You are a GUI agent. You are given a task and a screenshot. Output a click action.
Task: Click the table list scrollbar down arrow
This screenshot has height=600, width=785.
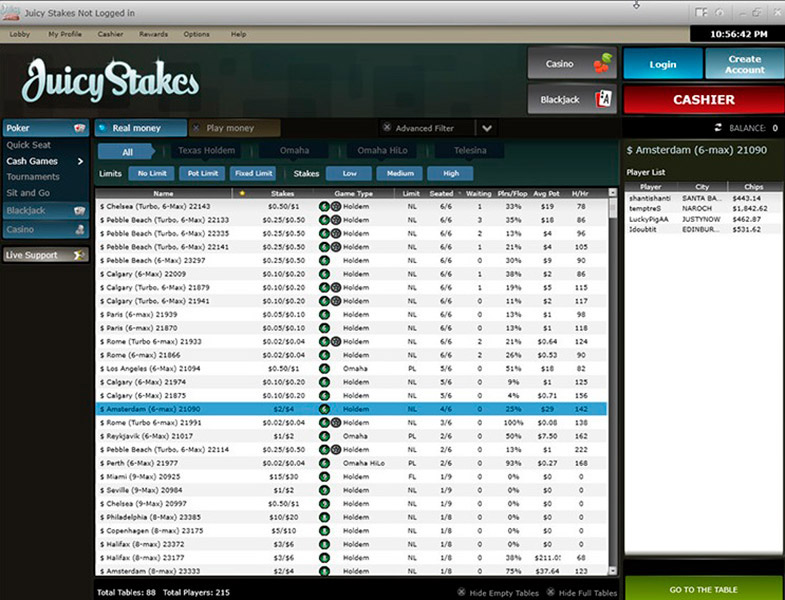(612, 570)
